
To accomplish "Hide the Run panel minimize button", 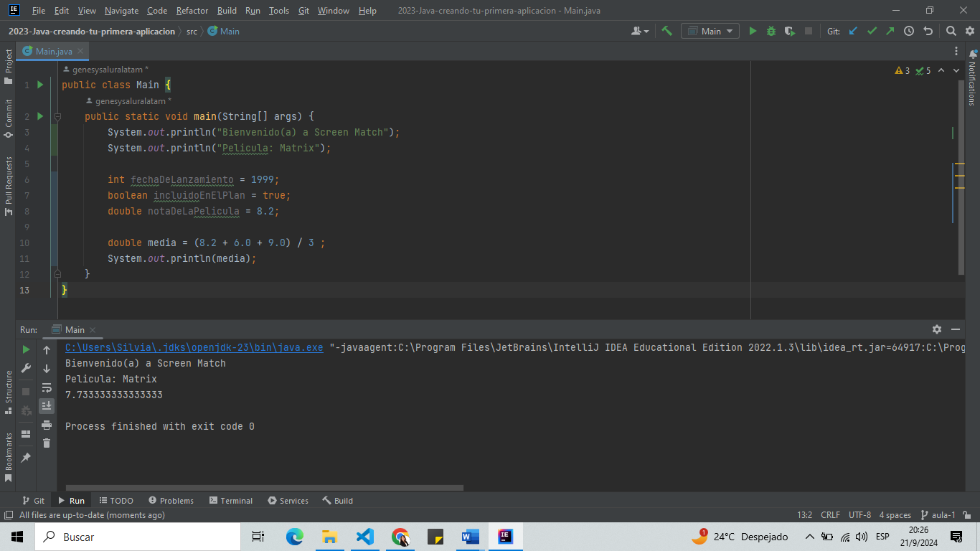I will coord(956,329).
